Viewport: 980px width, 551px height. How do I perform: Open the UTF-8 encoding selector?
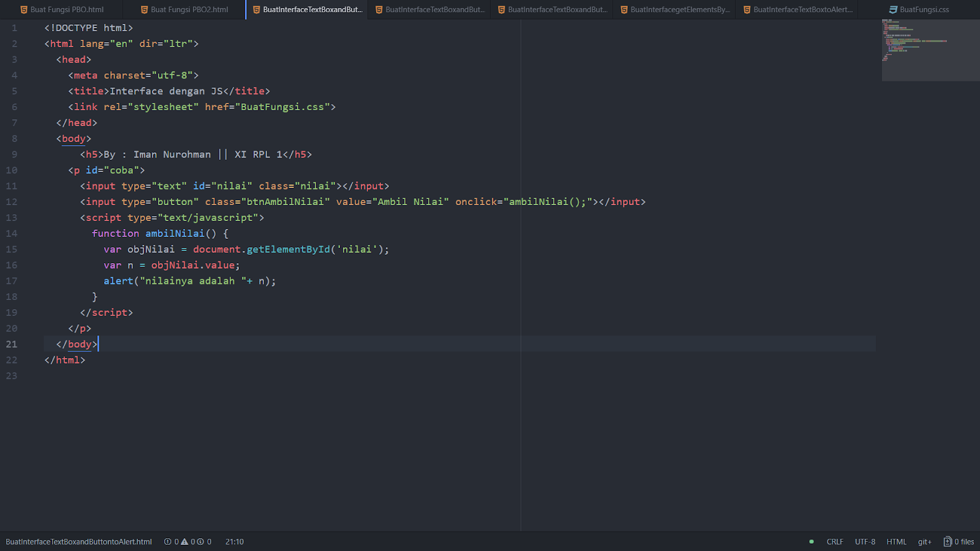865,541
